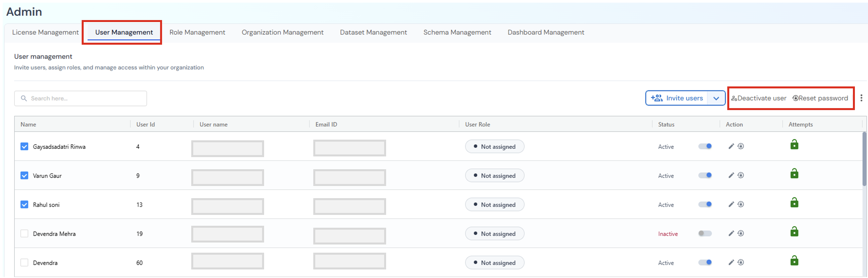This screenshot has width=868, height=278.
Task: Toggle the Active status switch for Varun Gaur
Action: tap(705, 175)
